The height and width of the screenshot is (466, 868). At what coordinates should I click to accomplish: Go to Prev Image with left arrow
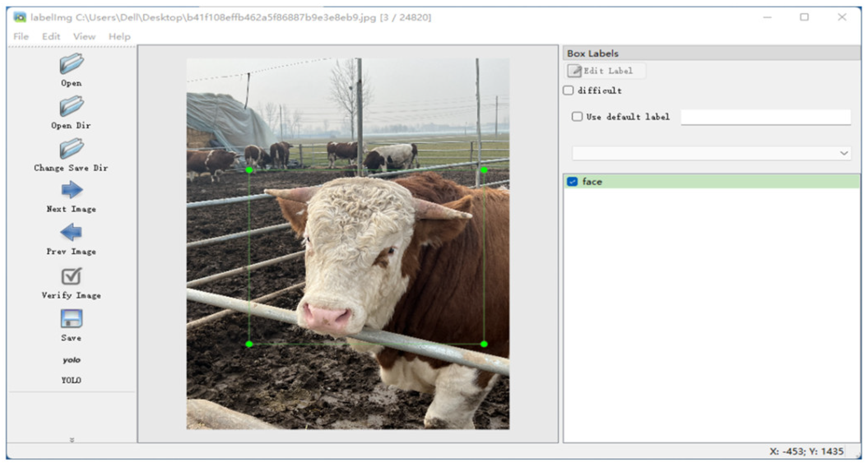(71, 232)
